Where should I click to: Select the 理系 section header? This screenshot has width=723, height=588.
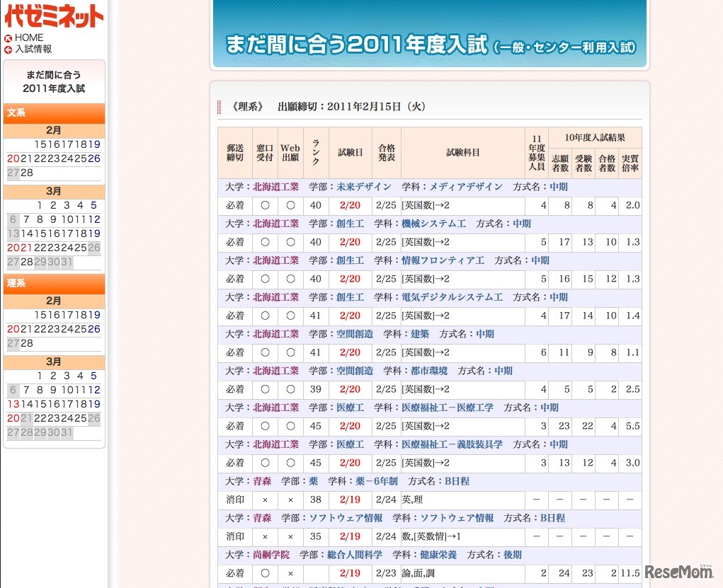point(16,283)
